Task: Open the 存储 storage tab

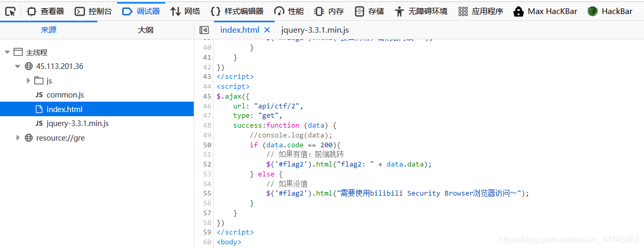Action: point(369,11)
